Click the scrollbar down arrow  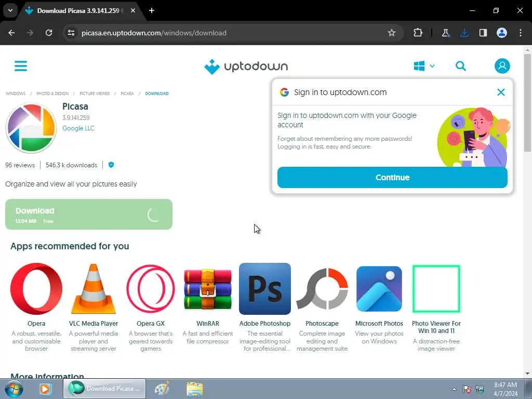528,374
